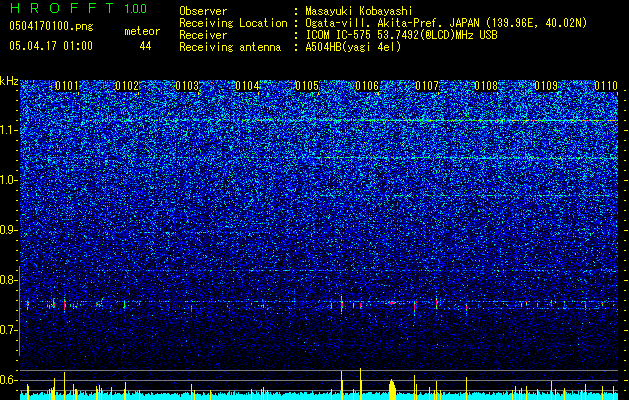Click the 0106 time marker
Image resolution: width=629 pixels, height=400 pixels.
pos(367,86)
